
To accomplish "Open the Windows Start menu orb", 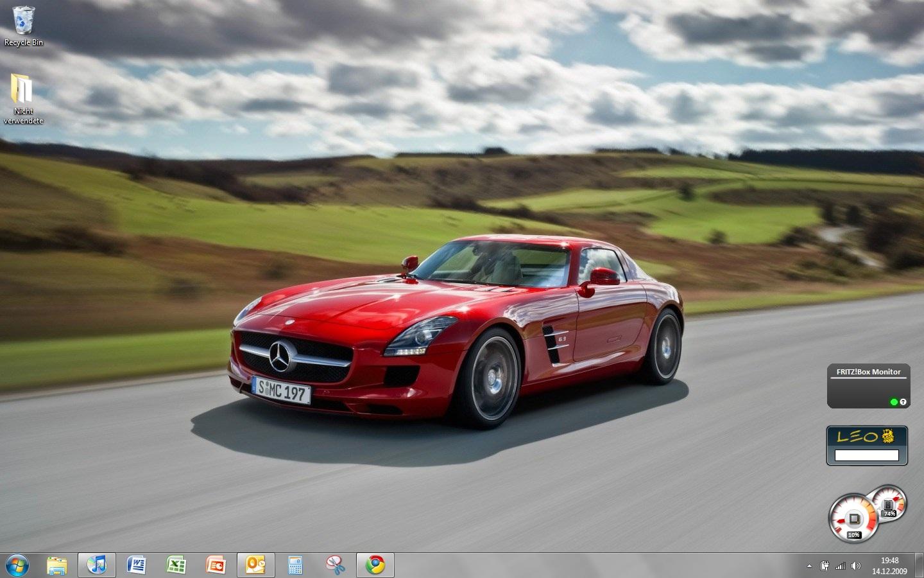I will [x=17, y=565].
